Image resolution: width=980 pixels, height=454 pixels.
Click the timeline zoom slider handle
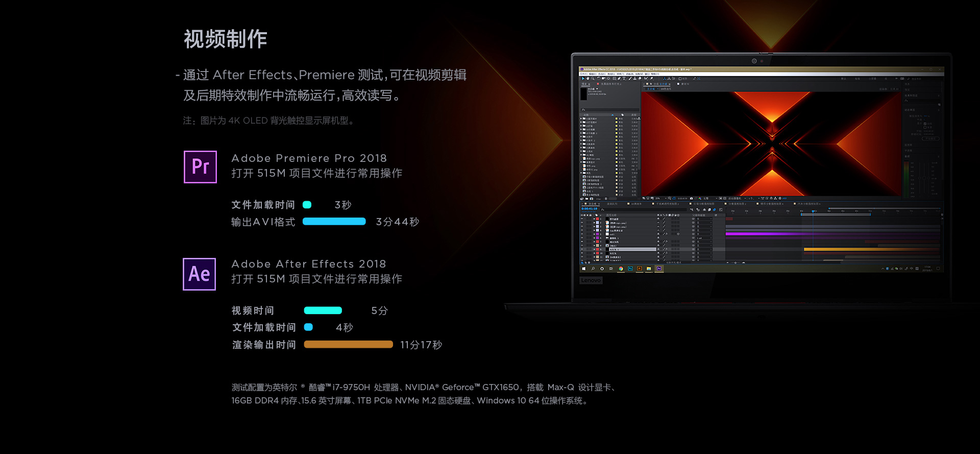pos(736,262)
